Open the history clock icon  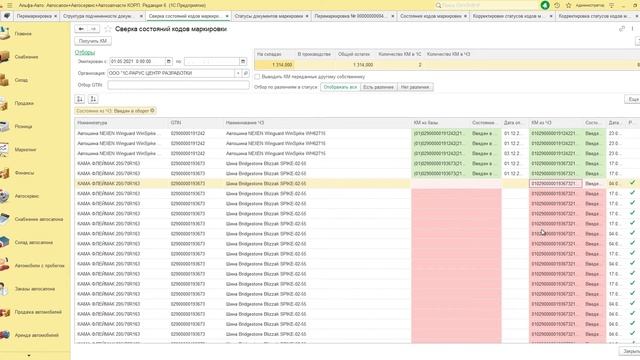point(557,5)
